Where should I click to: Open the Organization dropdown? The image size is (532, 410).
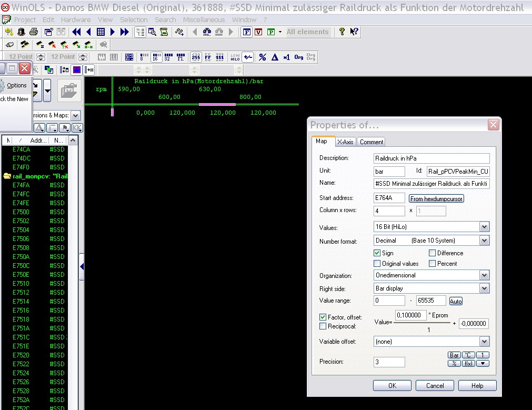tap(484, 275)
